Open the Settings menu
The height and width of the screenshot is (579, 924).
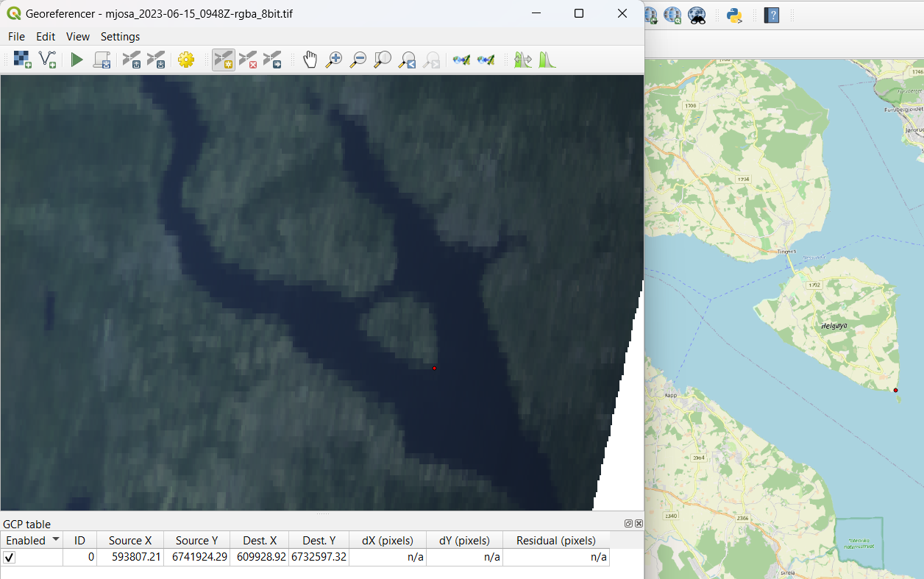(120, 37)
